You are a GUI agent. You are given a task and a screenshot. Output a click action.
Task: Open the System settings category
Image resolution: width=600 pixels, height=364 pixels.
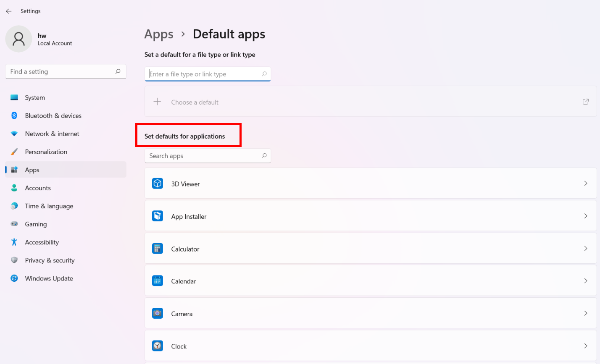click(x=66, y=97)
